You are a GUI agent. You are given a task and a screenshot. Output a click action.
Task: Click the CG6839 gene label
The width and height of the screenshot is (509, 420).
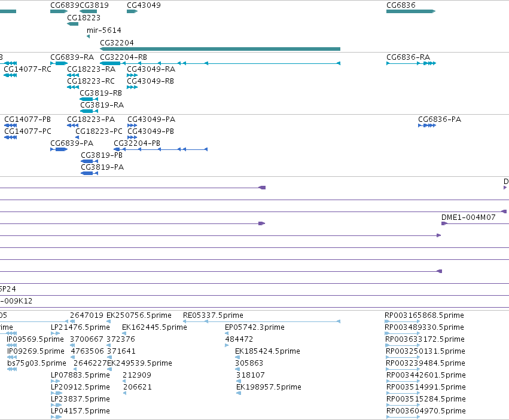(x=65, y=5)
